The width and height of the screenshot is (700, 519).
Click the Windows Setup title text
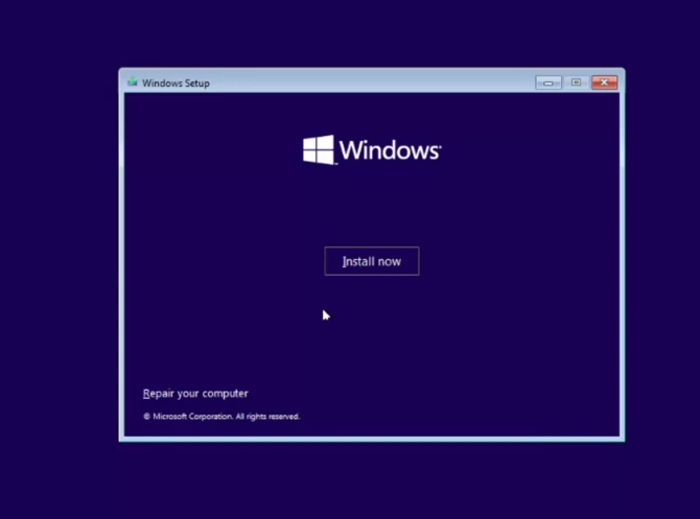coord(175,83)
